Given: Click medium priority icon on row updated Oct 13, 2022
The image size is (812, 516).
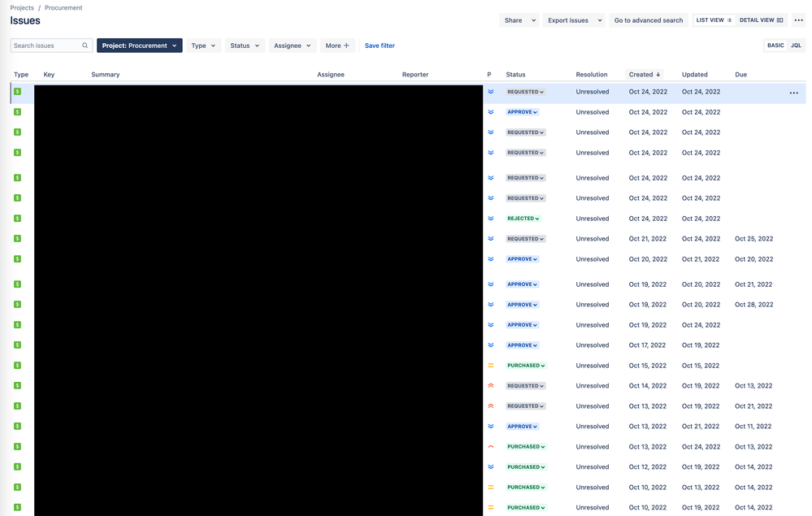Looking at the screenshot, I should point(491,487).
